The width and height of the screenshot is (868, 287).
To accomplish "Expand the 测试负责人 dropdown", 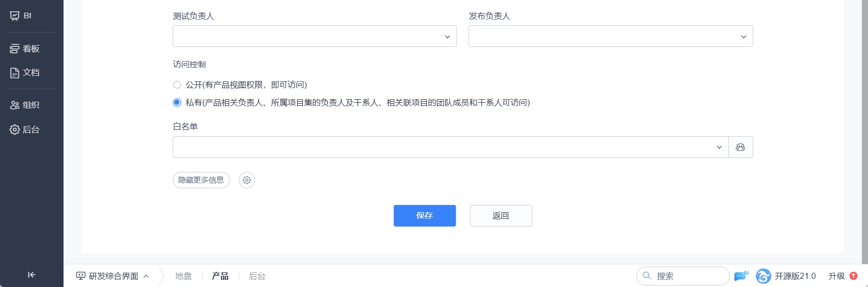I will 315,37.
